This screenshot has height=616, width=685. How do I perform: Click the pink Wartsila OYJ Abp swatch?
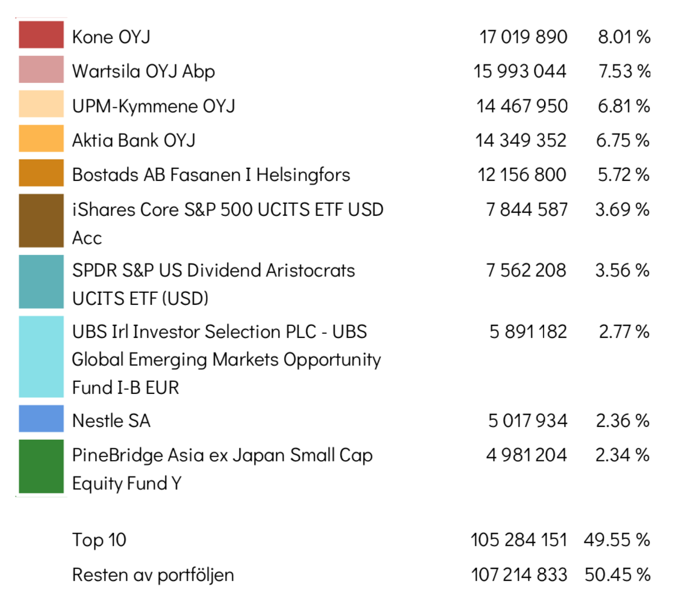(41, 69)
